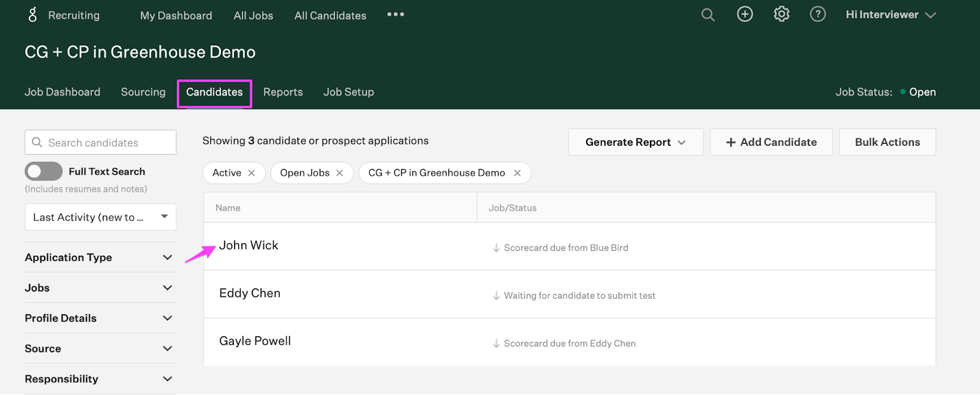
Task: Open the Hi Interviewer account menu
Action: (x=891, y=15)
